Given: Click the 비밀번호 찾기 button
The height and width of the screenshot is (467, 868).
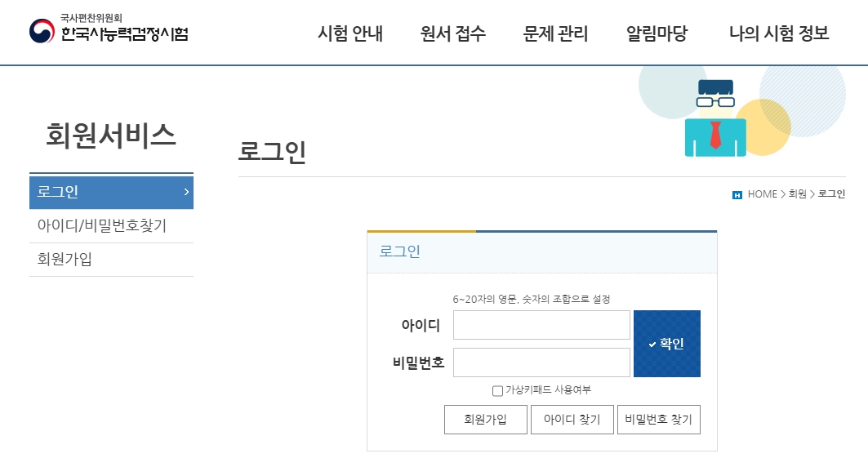Looking at the screenshot, I should pyautogui.click(x=659, y=420).
